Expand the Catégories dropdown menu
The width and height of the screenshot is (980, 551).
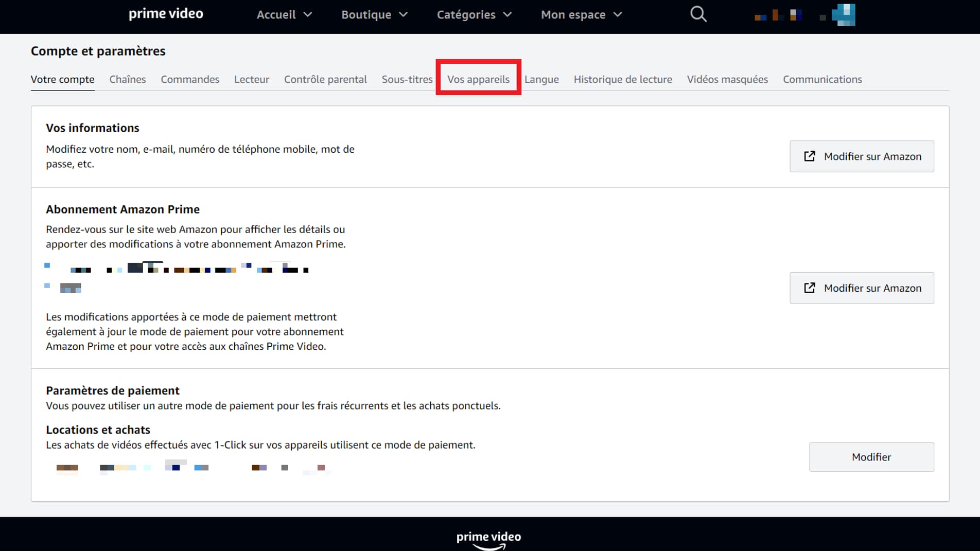point(474,14)
